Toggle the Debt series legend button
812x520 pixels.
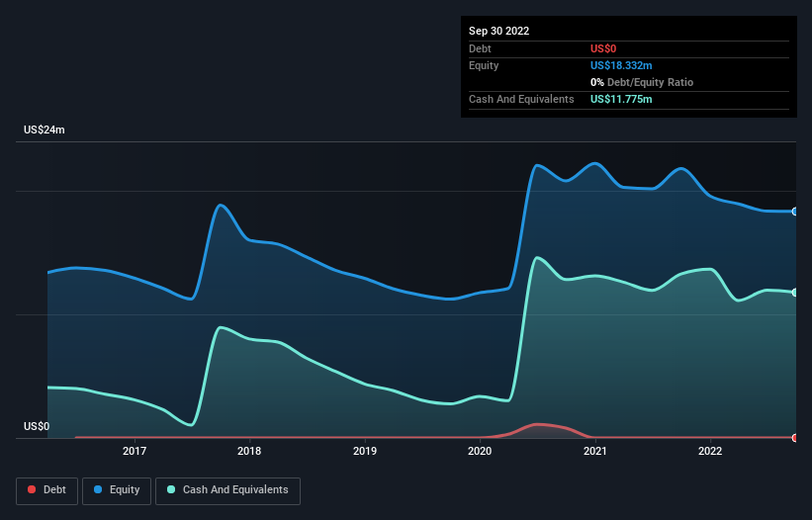click(46, 490)
